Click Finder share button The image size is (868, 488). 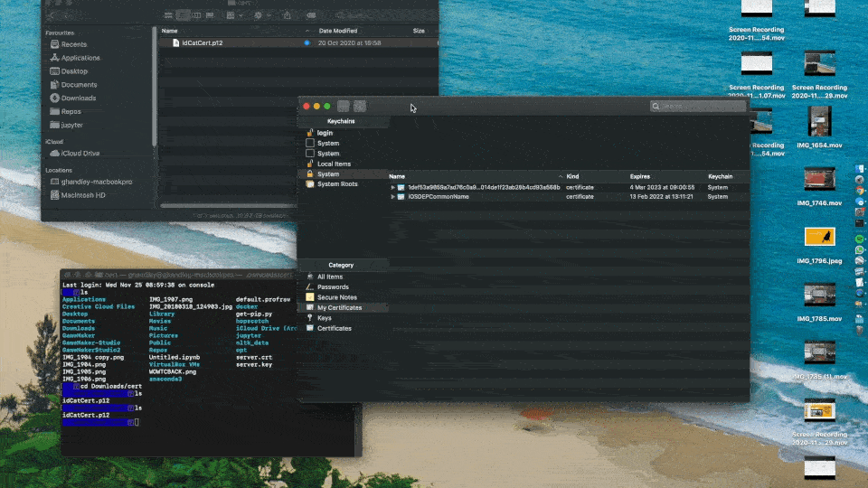[288, 15]
